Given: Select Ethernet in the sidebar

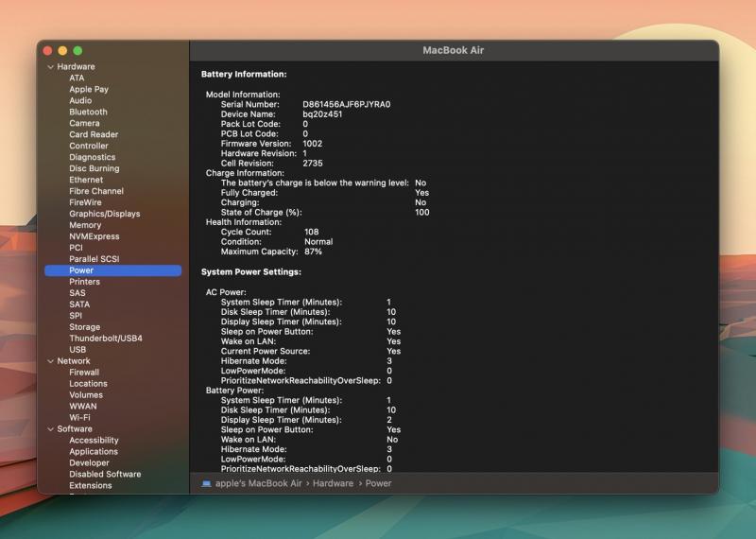Looking at the screenshot, I should click(x=86, y=180).
